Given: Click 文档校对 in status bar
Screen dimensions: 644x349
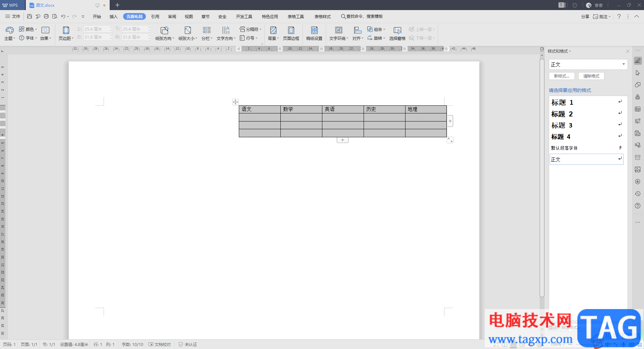Looking at the screenshot, I should pos(160,345).
